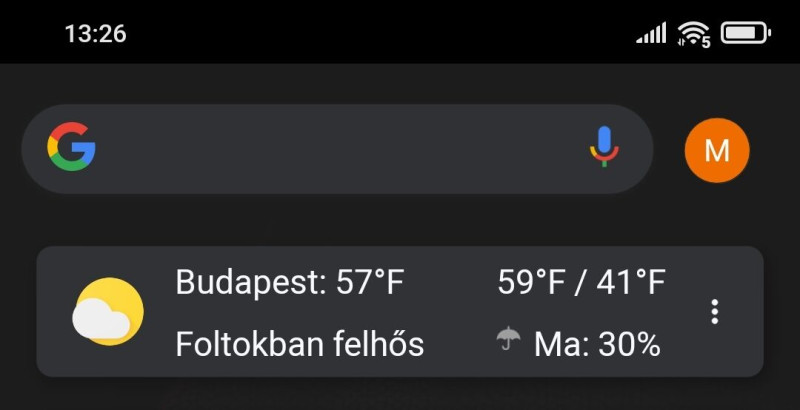Tap the Wi-Fi status icon
This screenshot has width=800, height=410.
coord(693,34)
